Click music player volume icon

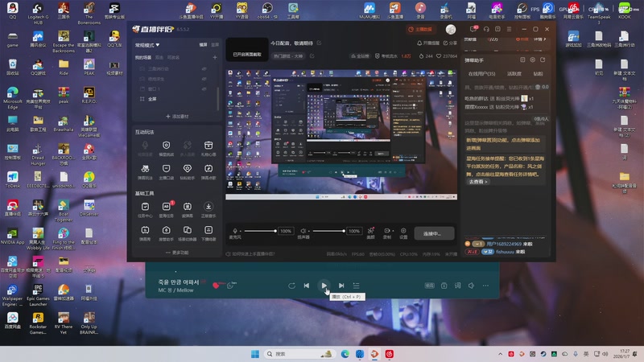[471, 286]
